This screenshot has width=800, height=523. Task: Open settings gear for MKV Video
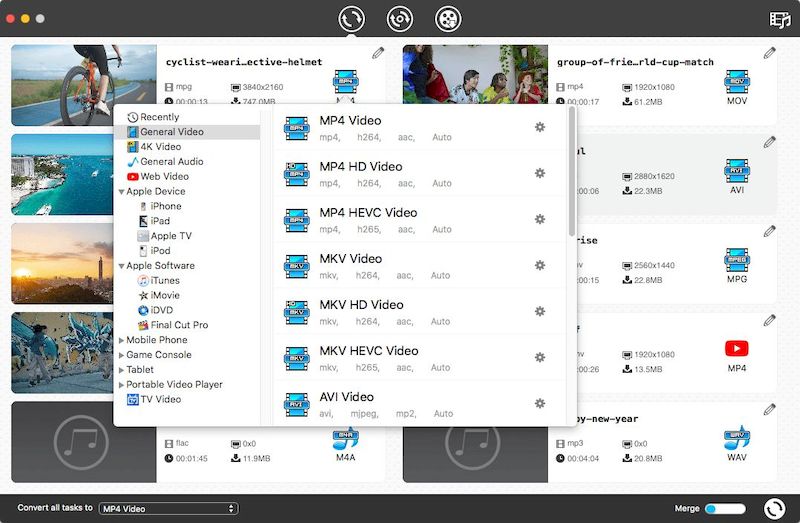tap(540, 265)
